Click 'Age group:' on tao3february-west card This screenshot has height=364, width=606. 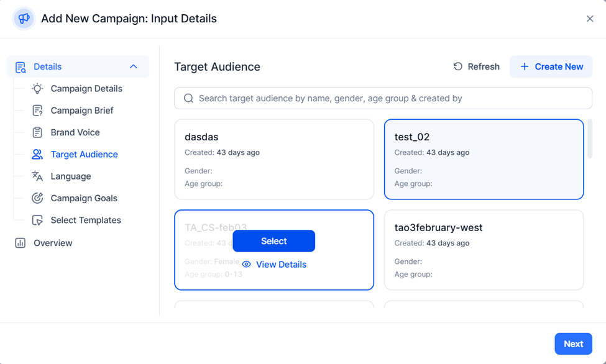pos(413,275)
